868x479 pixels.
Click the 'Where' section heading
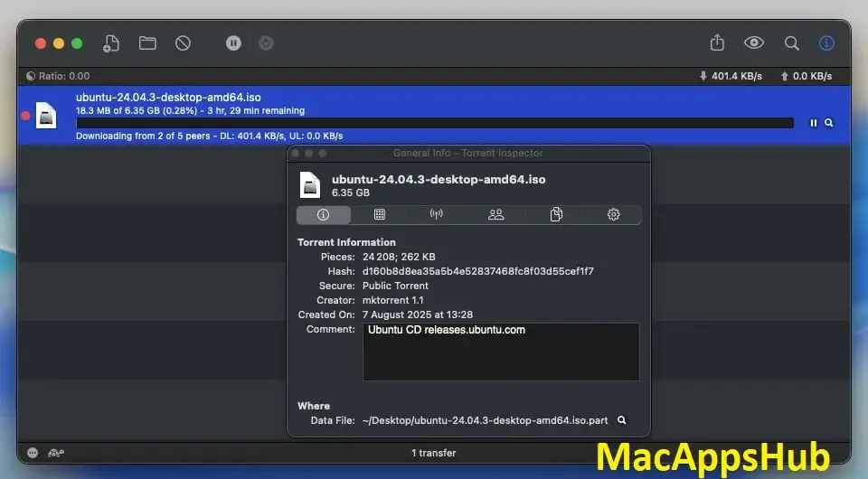(314, 406)
